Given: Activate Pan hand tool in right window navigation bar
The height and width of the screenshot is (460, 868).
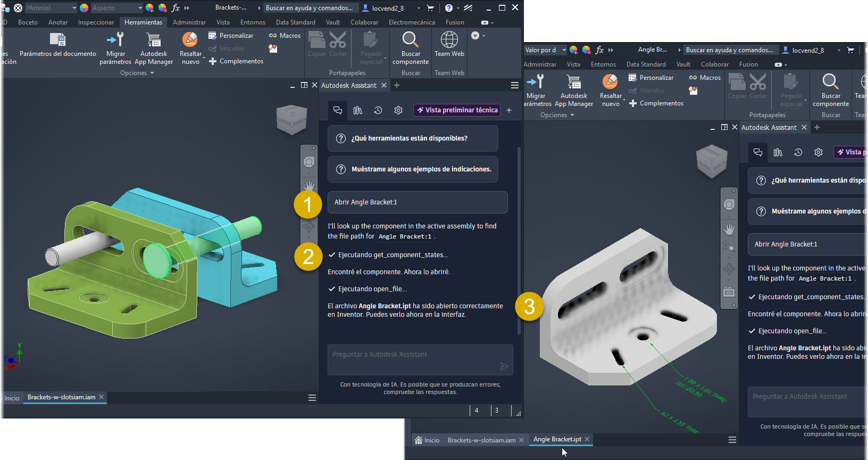Looking at the screenshot, I should click(729, 229).
